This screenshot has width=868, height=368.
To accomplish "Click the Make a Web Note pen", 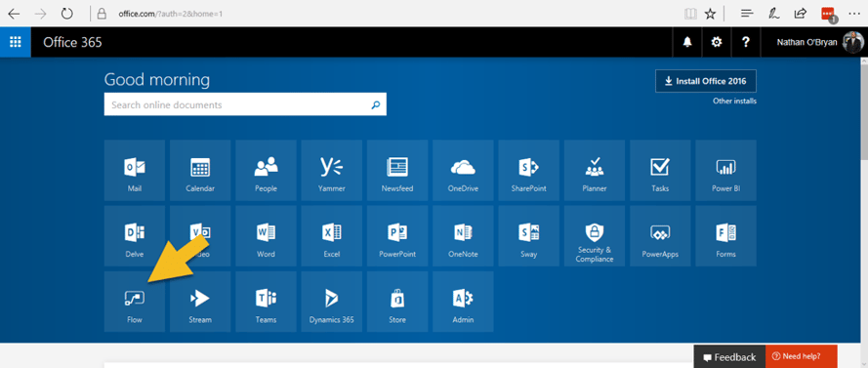I will click(x=774, y=14).
